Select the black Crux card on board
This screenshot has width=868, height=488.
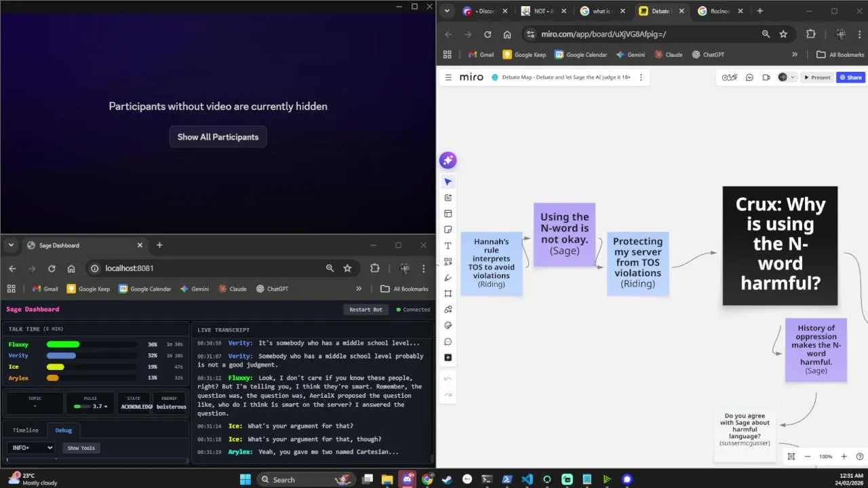780,245
